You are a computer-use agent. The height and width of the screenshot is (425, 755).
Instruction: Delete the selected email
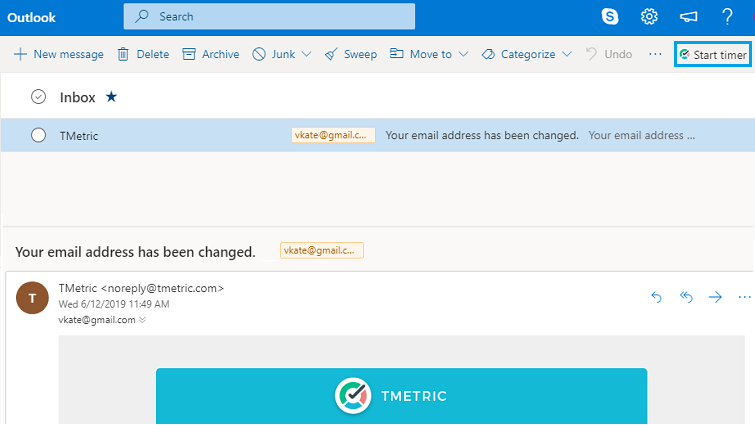(x=143, y=54)
